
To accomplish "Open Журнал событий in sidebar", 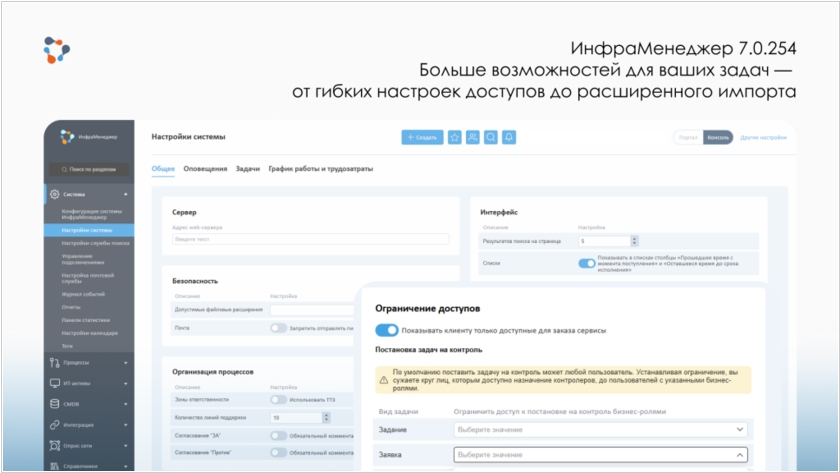I will tap(83, 294).
